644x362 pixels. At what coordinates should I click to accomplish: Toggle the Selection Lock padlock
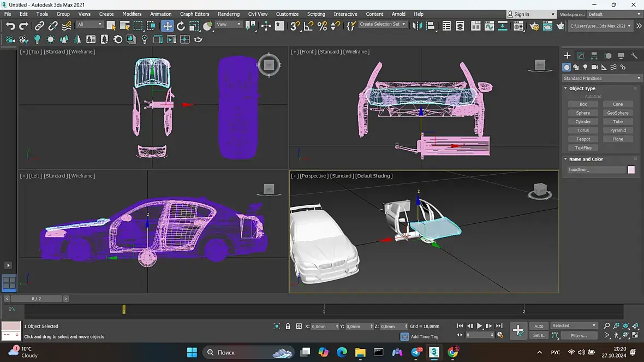click(x=288, y=326)
